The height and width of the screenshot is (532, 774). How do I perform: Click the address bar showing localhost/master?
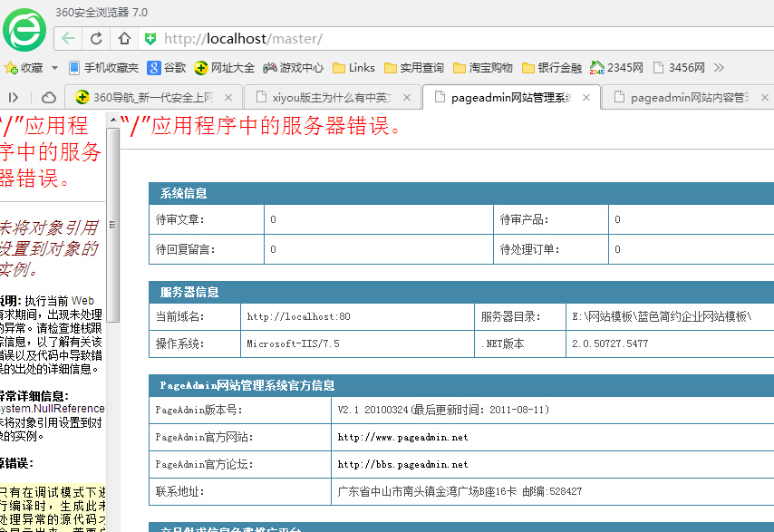point(453,39)
